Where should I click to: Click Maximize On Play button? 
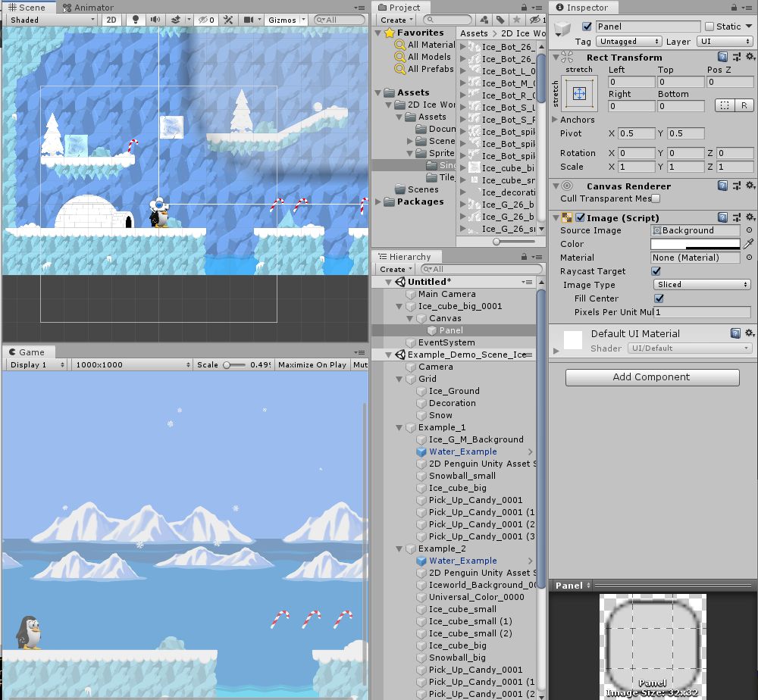(312, 365)
